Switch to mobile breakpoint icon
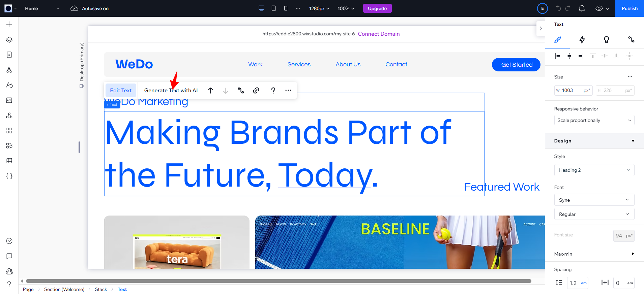 coord(286,8)
